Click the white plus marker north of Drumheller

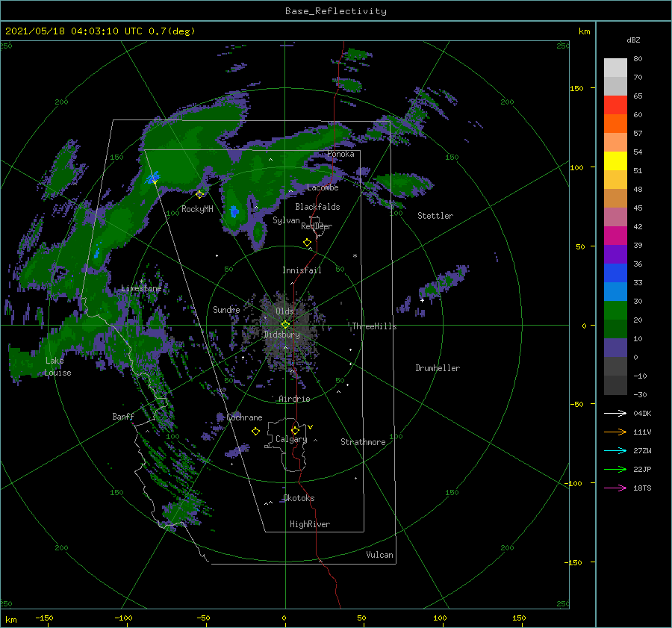(422, 300)
